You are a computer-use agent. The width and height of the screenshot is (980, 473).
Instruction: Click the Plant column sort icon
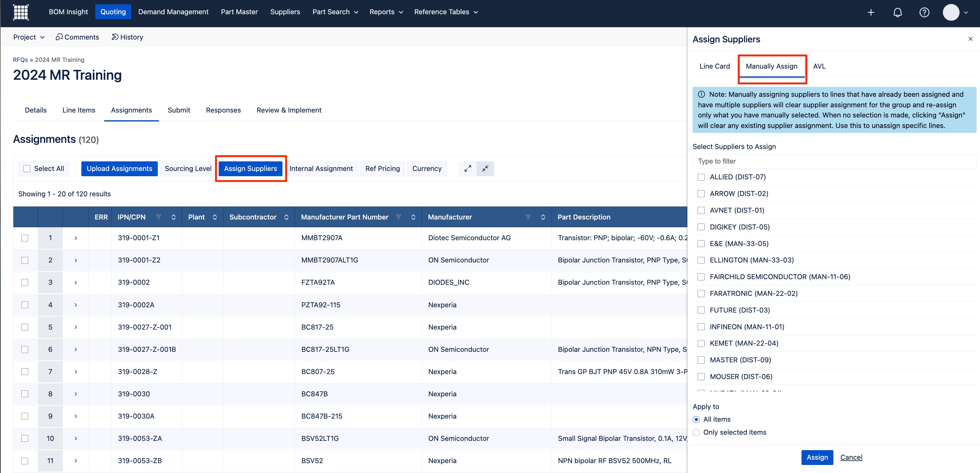[x=215, y=217]
